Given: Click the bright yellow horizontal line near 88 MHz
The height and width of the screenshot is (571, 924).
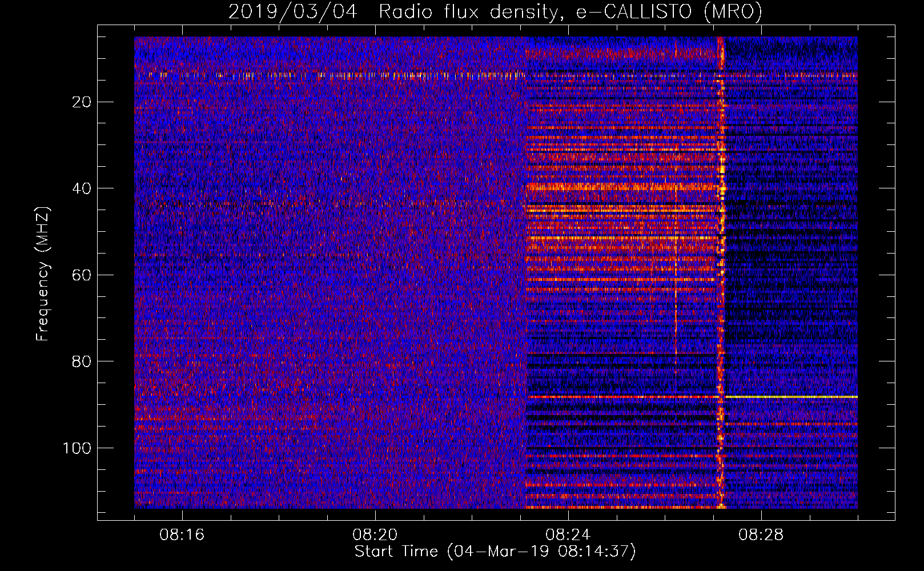Looking at the screenshot, I should pyautogui.click(x=791, y=396).
